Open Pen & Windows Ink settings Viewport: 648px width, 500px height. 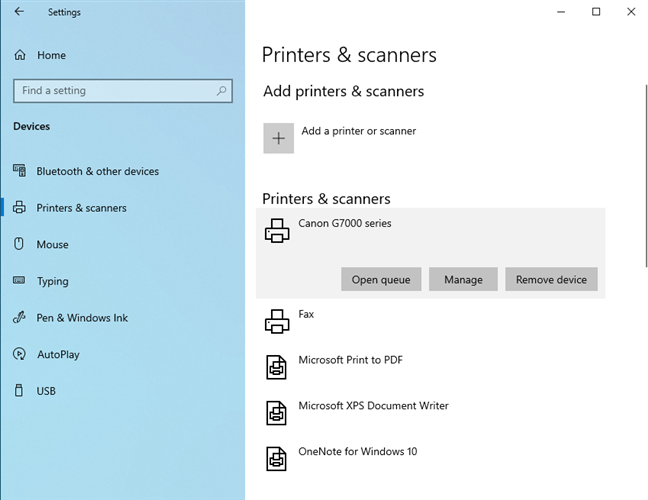82,318
